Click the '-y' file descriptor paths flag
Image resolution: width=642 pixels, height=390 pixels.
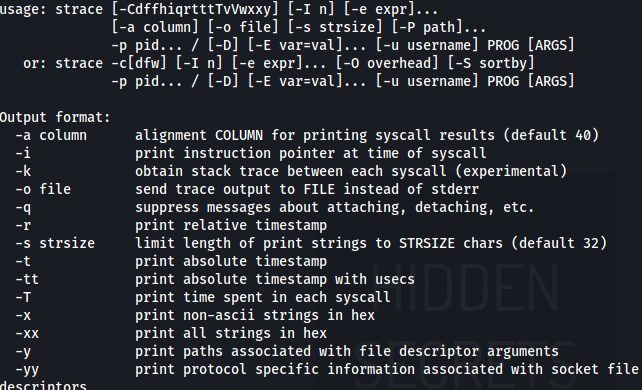pyautogui.click(x=23, y=352)
